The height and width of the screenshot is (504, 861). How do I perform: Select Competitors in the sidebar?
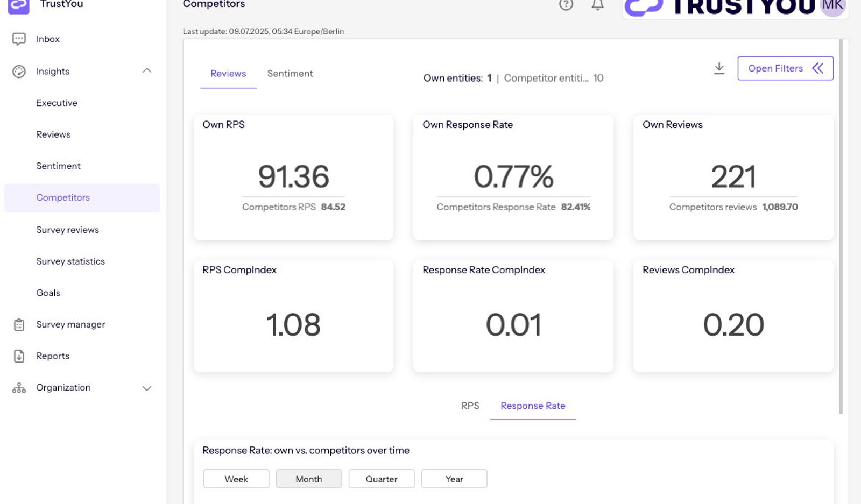pyautogui.click(x=82, y=198)
